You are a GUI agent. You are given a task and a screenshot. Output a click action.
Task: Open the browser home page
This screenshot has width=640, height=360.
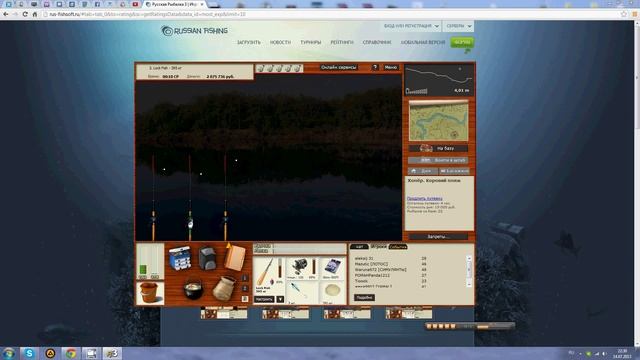(x=35, y=14)
